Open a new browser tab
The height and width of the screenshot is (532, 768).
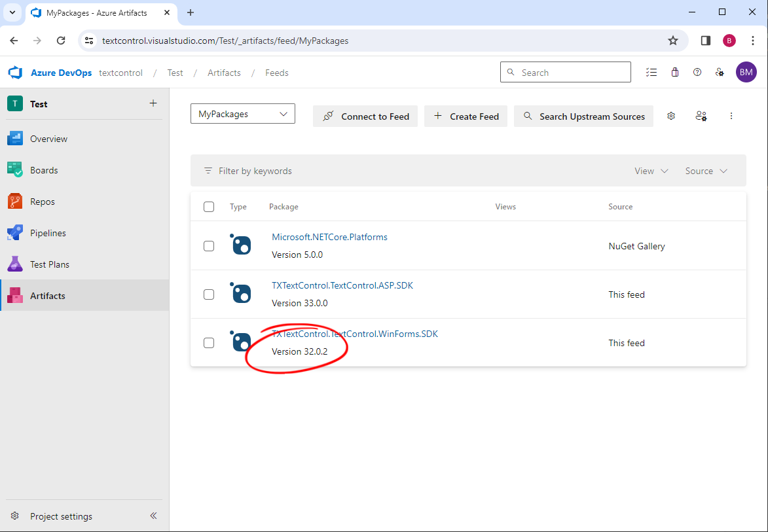click(191, 12)
